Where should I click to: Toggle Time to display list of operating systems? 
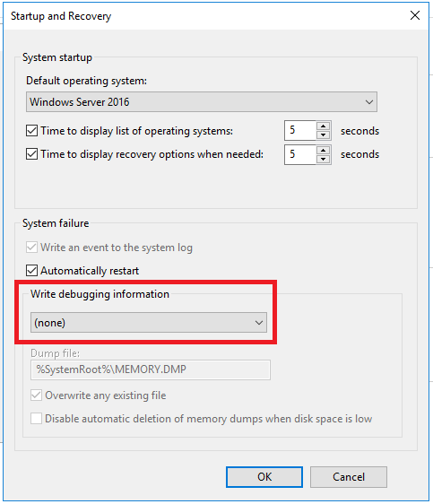coord(31,131)
